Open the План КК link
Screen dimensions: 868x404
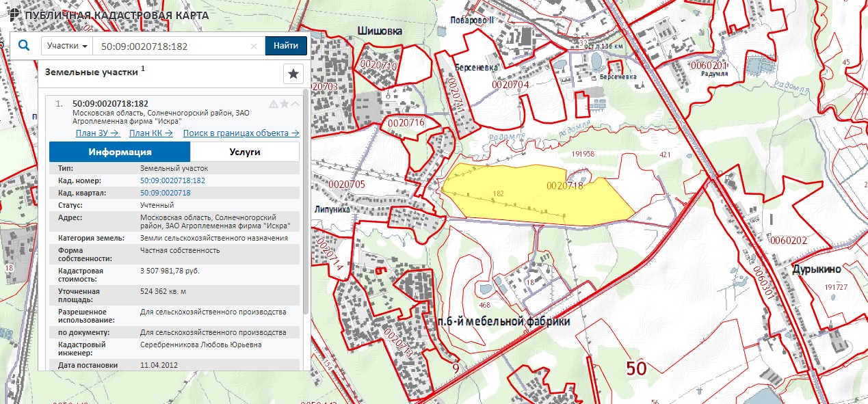[150, 133]
